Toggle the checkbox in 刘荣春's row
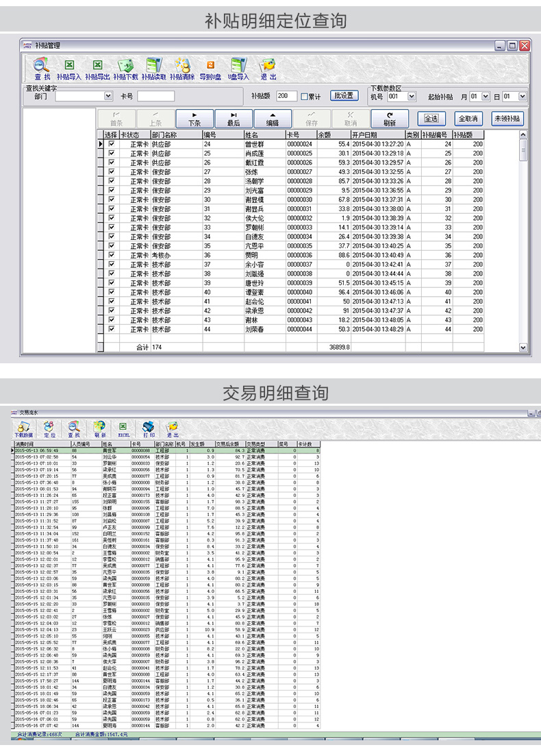This screenshot has height=756, width=541. (112, 329)
